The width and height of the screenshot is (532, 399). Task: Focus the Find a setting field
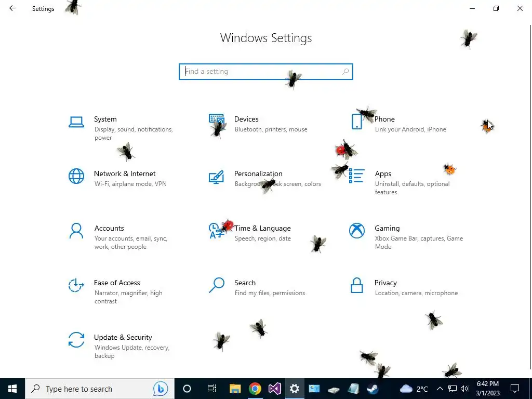click(266, 72)
